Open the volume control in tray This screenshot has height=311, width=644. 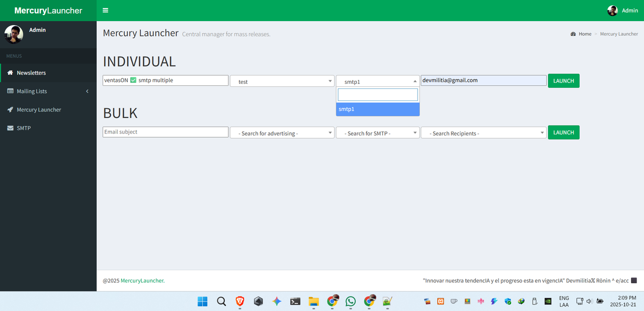pyautogui.click(x=589, y=301)
